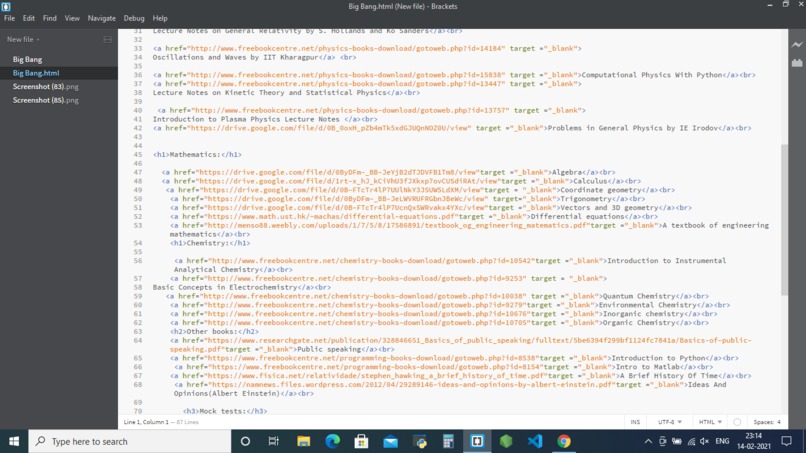This screenshot has width=806, height=453.
Task: Click the taskbar search box
Action: (130, 441)
